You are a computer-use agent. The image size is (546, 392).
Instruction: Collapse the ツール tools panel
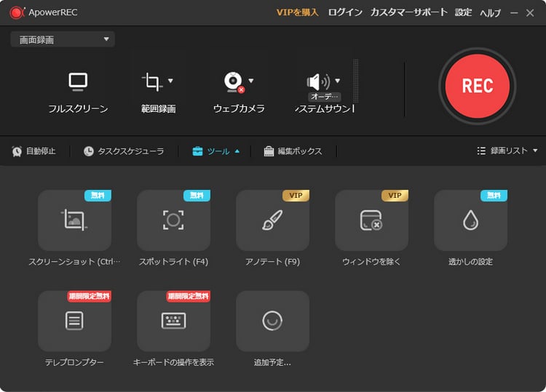point(216,151)
